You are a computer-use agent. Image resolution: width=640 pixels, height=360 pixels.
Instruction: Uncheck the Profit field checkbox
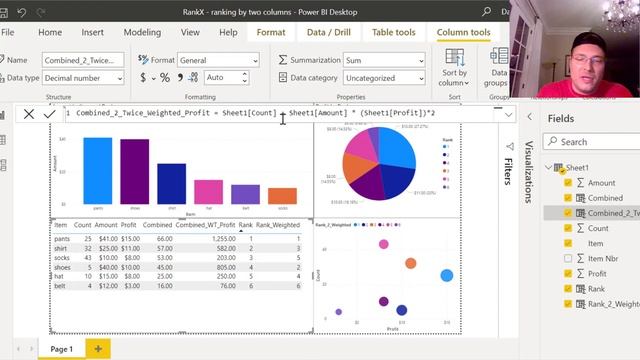click(x=568, y=273)
